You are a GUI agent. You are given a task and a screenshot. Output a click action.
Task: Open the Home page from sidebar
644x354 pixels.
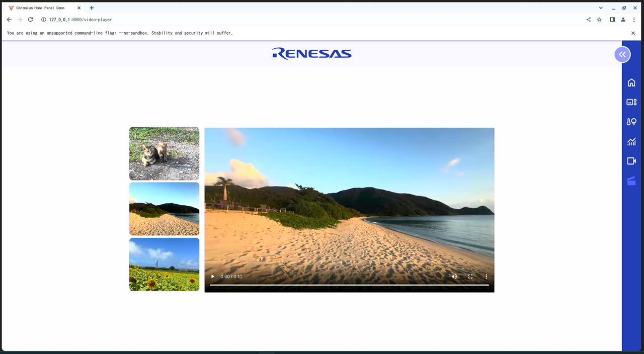631,83
